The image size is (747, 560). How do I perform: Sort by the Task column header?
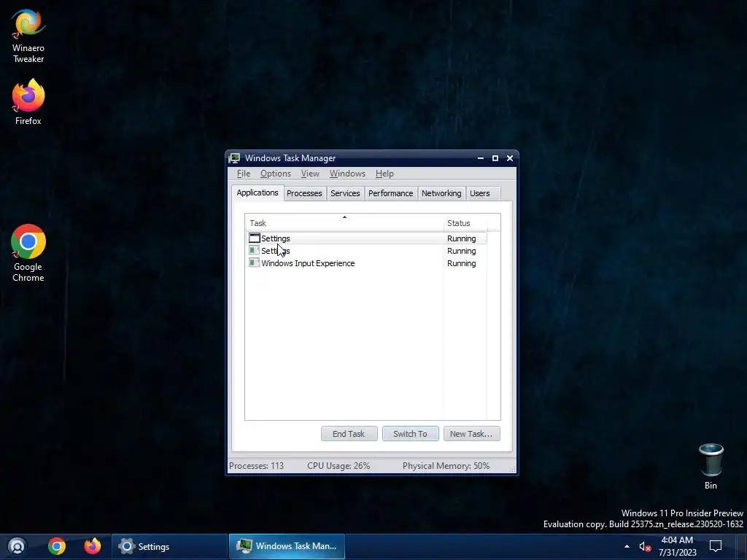(344, 223)
